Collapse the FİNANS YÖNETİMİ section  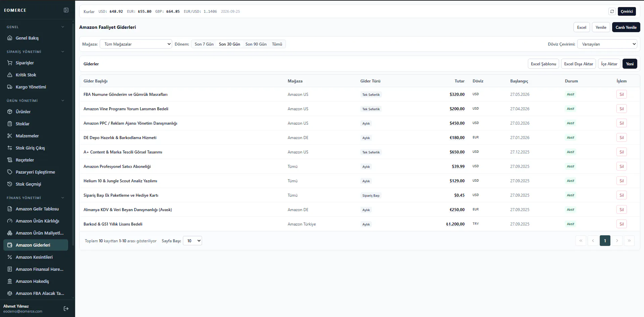[63, 198]
